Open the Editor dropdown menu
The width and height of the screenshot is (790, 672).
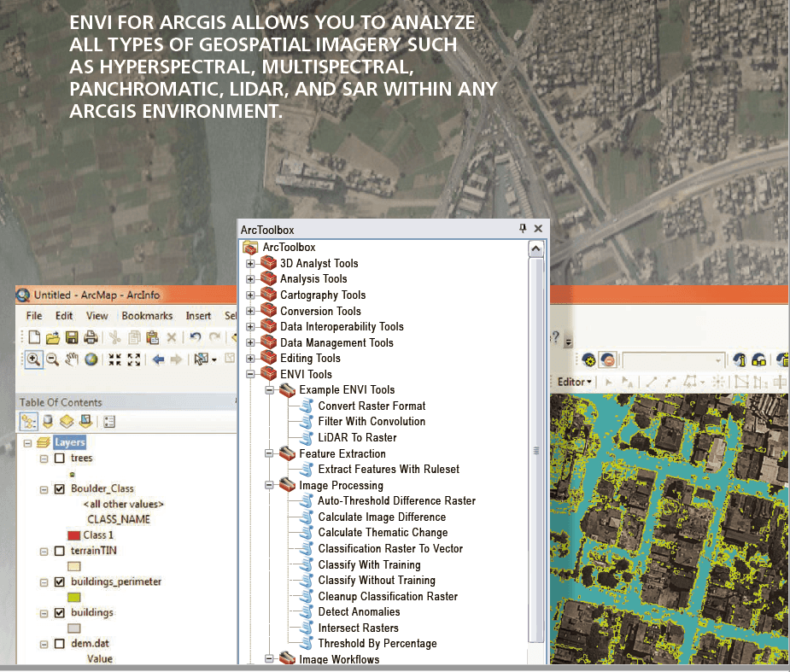click(575, 383)
